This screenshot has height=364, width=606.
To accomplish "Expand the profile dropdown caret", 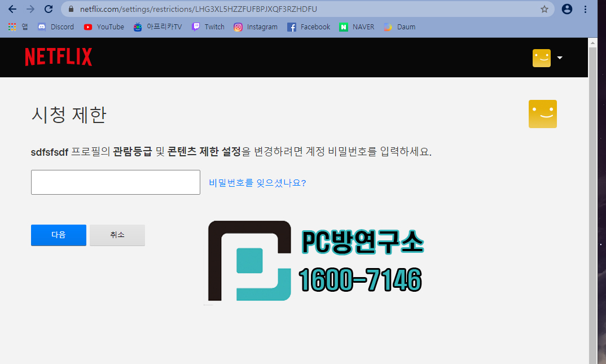I will (560, 58).
